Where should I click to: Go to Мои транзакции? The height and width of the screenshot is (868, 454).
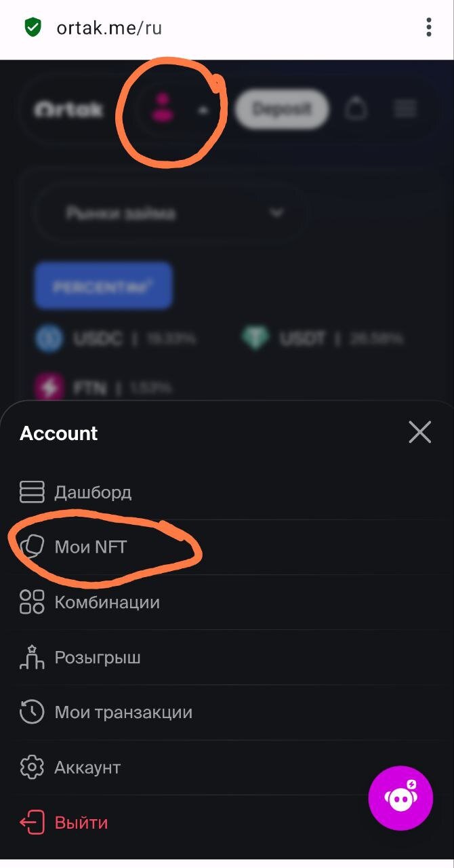123,713
